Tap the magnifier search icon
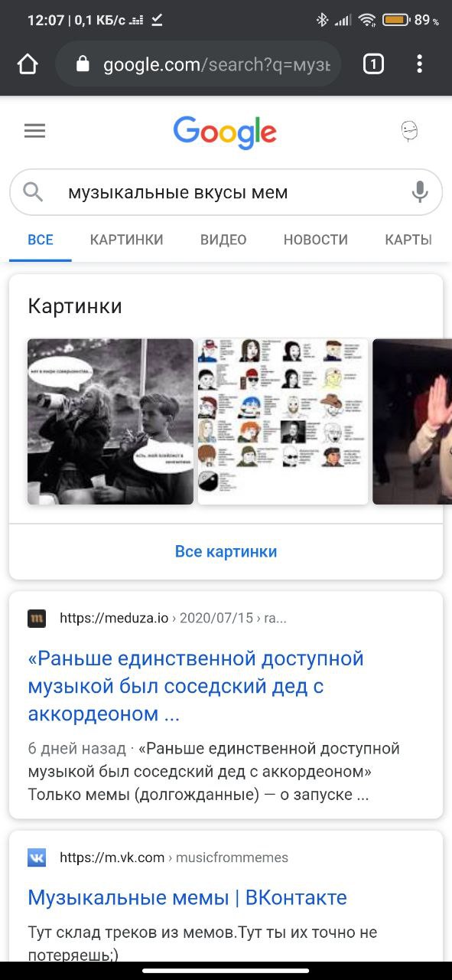Screen dimensions: 452x980 [33, 191]
